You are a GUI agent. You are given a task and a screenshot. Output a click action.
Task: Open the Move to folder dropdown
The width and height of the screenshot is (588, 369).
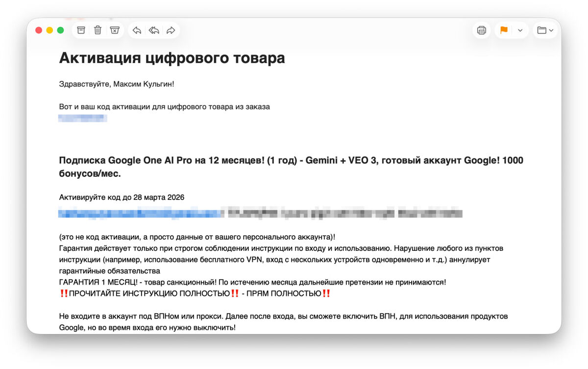[x=545, y=30]
